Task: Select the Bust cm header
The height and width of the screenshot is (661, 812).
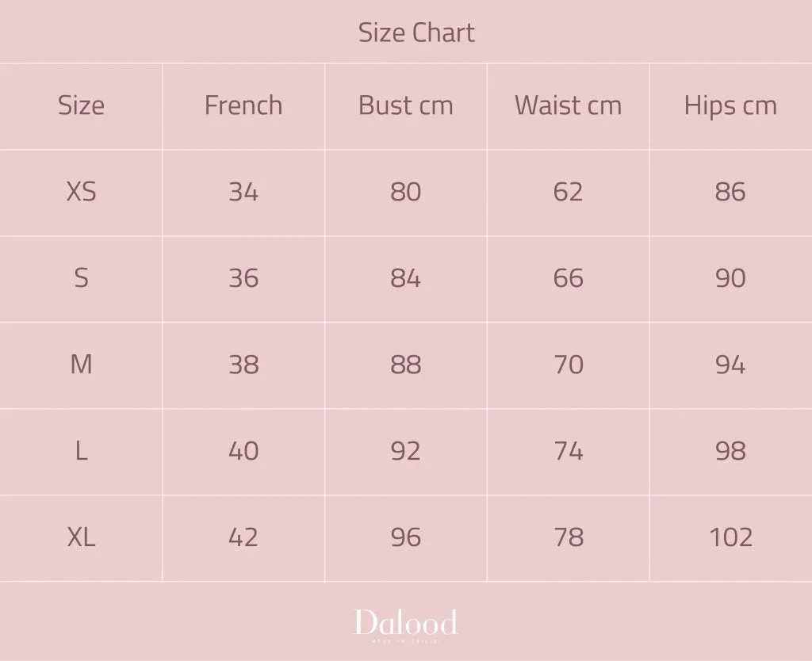Action: tap(405, 105)
